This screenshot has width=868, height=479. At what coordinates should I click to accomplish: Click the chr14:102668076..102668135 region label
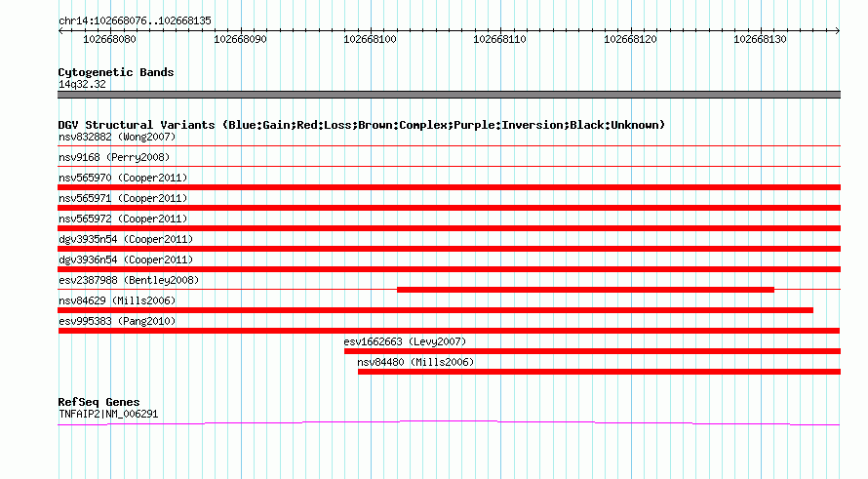(135, 21)
